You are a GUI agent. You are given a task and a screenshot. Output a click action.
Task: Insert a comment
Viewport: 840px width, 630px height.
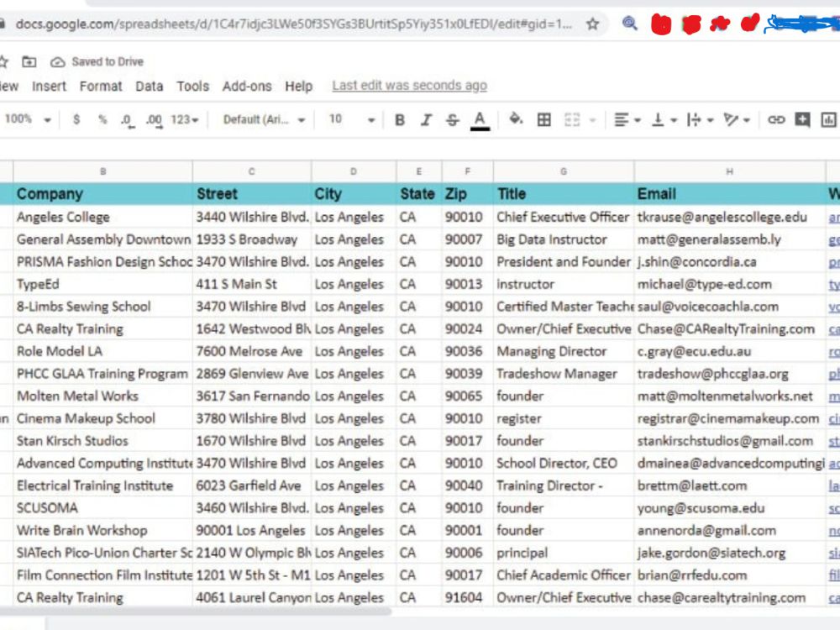(802, 119)
